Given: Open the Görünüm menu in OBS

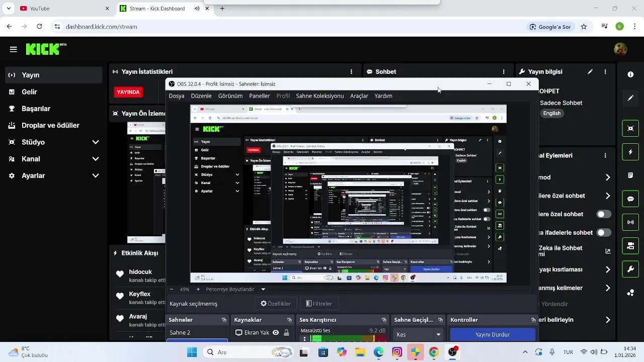Looking at the screenshot, I should tap(230, 96).
